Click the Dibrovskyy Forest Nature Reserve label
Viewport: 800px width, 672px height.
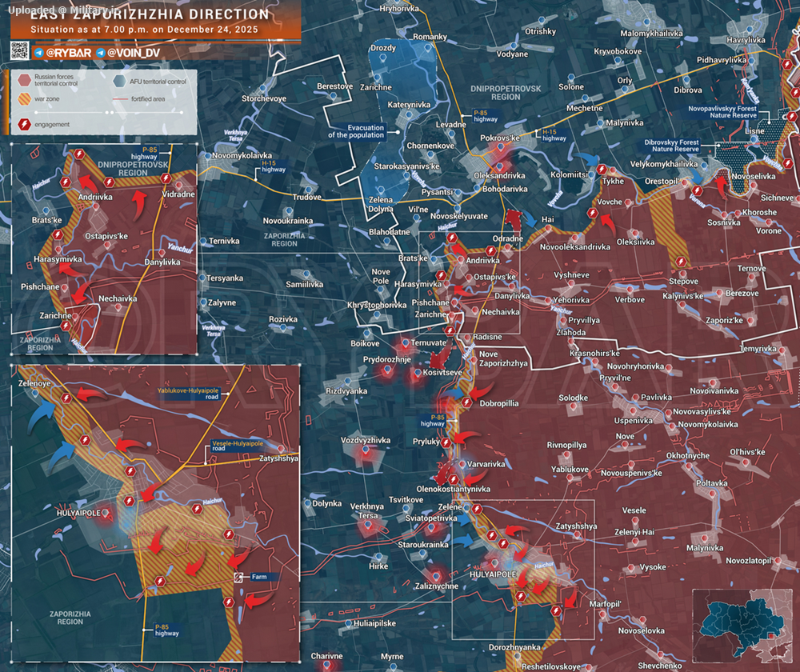[x=674, y=145]
